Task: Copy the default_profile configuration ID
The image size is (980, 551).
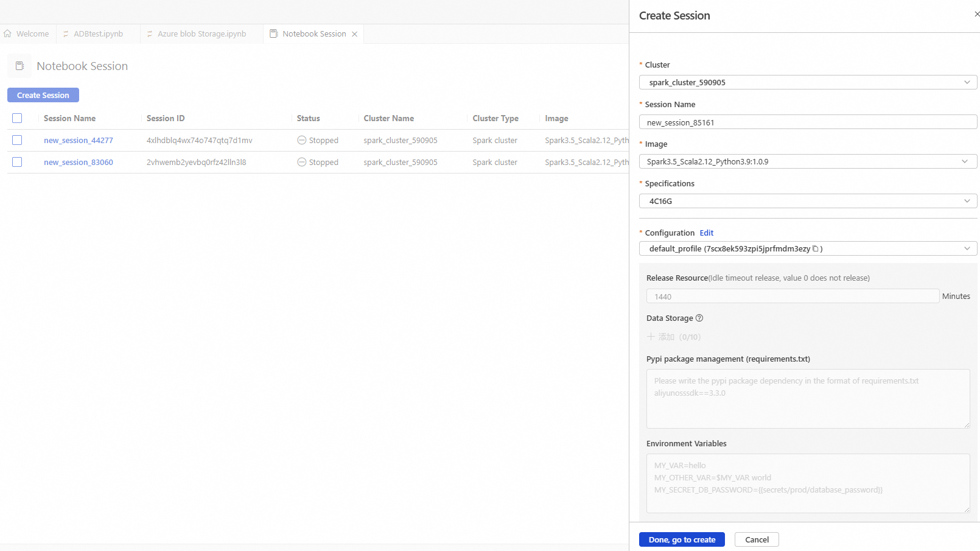Action: 816,248
